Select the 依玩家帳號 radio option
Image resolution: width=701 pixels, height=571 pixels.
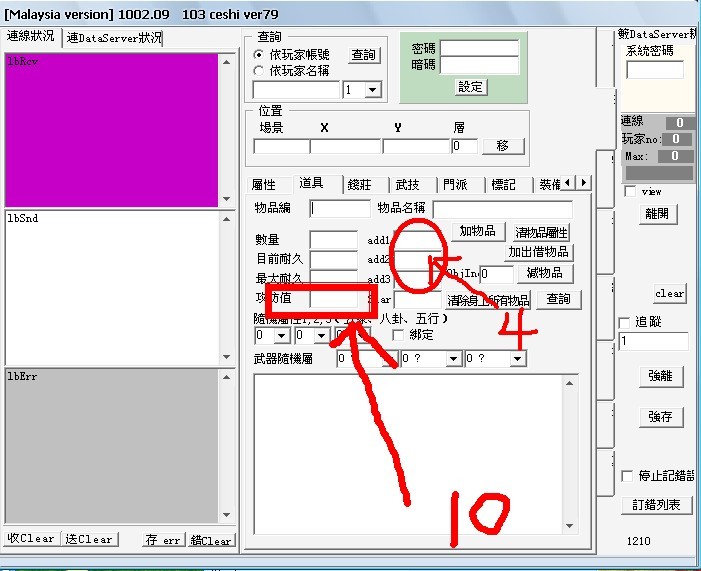258,55
